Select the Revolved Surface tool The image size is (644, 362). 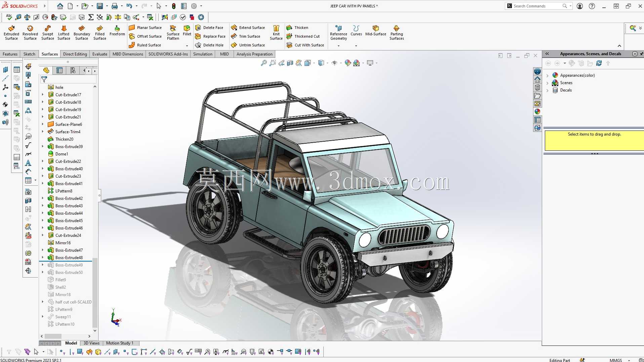coord(30,33)
